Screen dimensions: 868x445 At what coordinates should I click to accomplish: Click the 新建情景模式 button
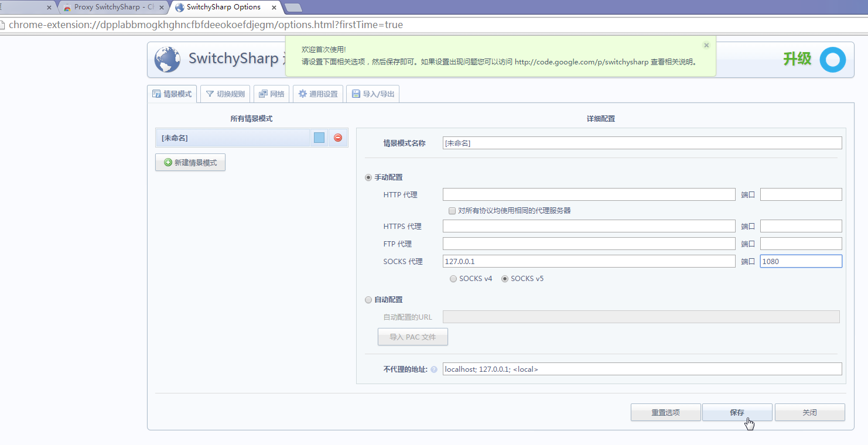coord(190,163)
